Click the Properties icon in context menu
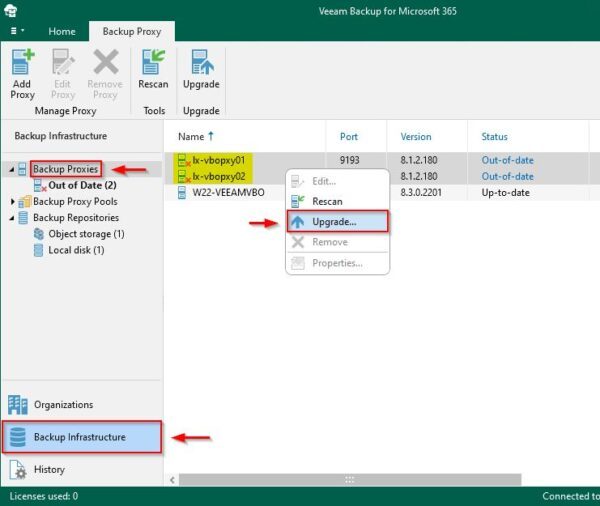 [298, 263]
